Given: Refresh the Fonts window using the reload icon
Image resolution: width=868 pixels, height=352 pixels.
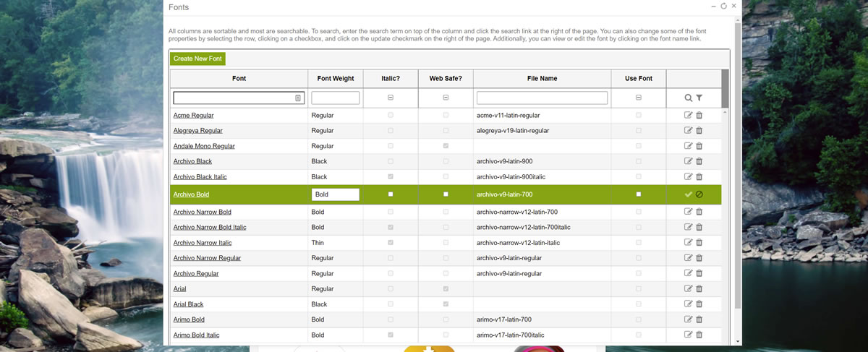Looking at the screenshot, I should point(723,6).
